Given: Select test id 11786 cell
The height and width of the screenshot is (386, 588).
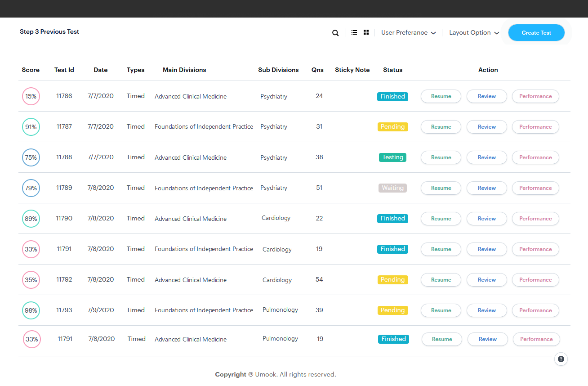Looking at the screenshot, I should coord(64,96).
